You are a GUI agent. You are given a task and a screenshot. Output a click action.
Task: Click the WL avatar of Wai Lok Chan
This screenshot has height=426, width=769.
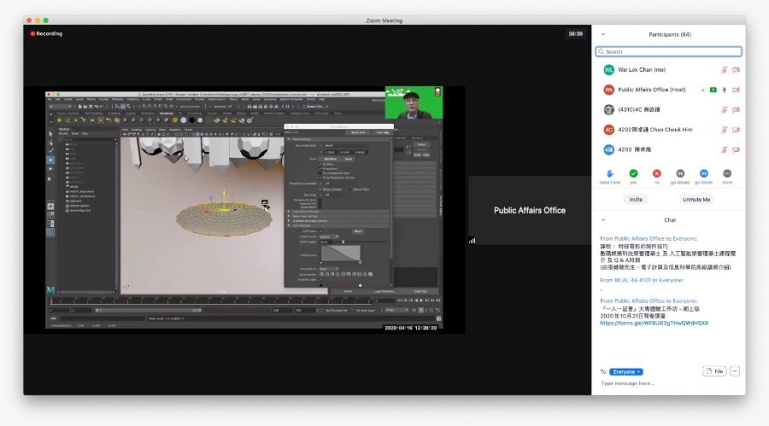[609, 70]
